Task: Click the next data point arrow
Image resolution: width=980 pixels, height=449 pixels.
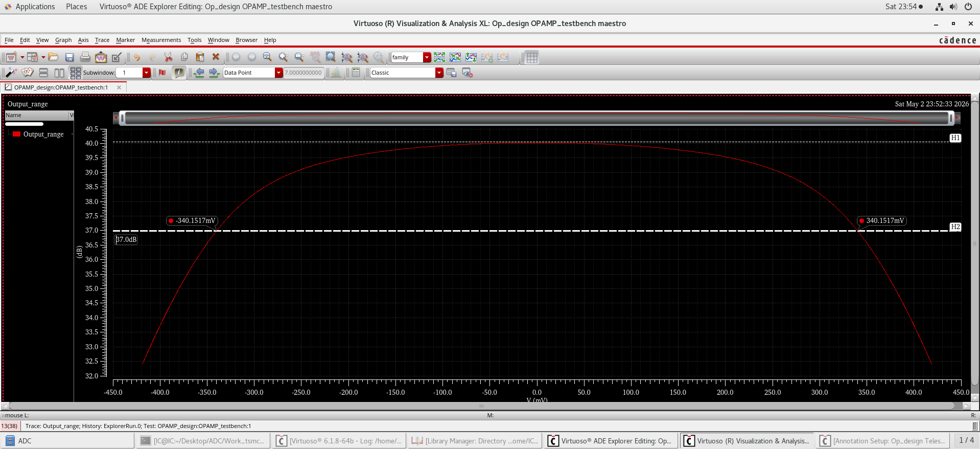Action: pyautogui.click(x=215, y=73)
